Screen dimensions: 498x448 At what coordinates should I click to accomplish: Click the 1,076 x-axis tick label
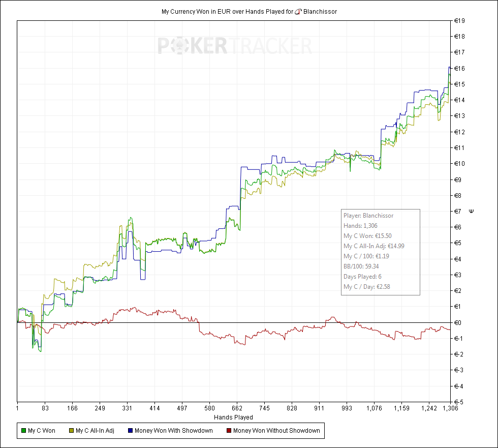click(374, 408)
